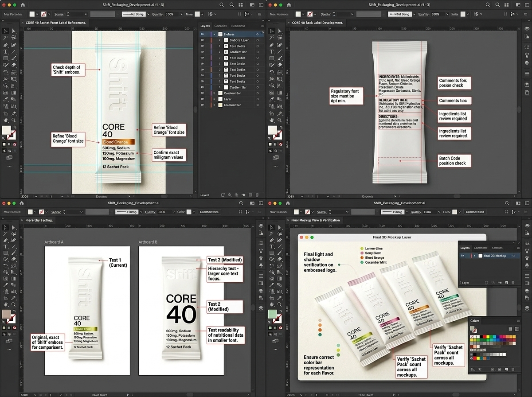This screenshot has width=532, height=397.
Task: Collapse the Embos layer group
Action: 215,34
